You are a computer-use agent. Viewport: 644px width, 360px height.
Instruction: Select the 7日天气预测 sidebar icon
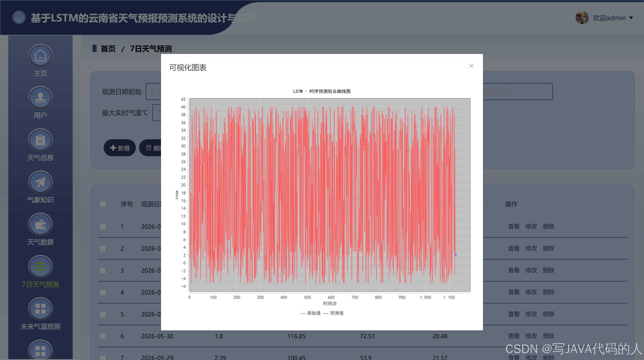coord(40,267)
